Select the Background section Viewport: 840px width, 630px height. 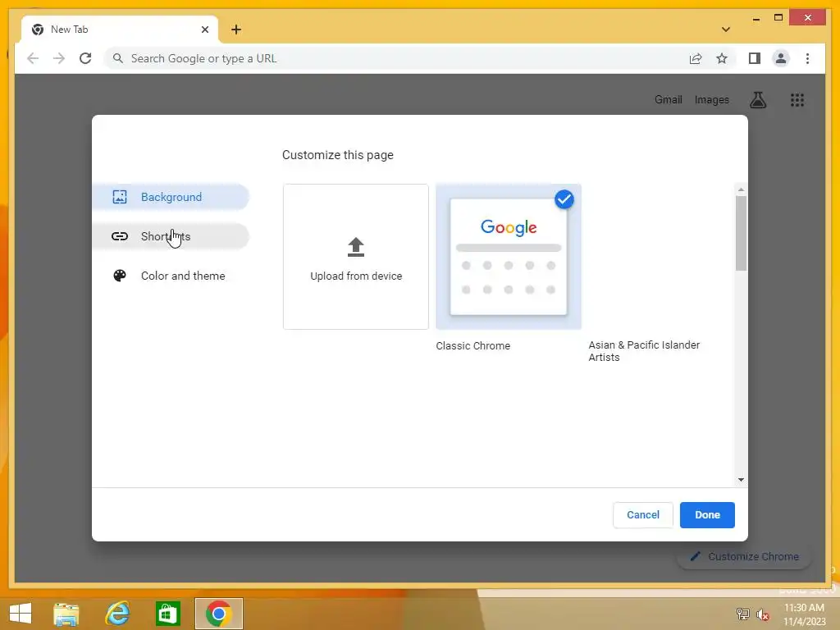point(171,197)
